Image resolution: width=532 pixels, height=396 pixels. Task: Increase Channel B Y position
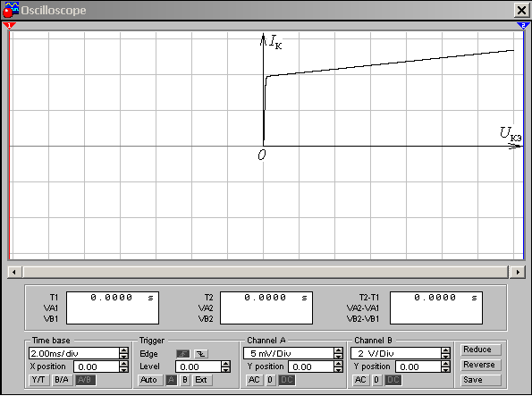[x=445, y=364]
